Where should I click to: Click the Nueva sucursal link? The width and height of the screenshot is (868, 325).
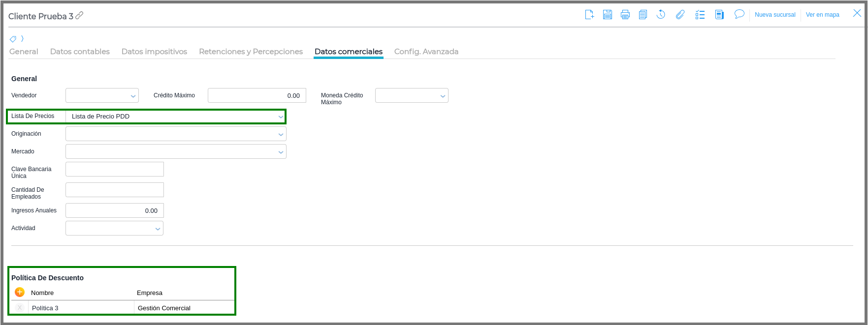pyautogui.click(x=775, y=15)
